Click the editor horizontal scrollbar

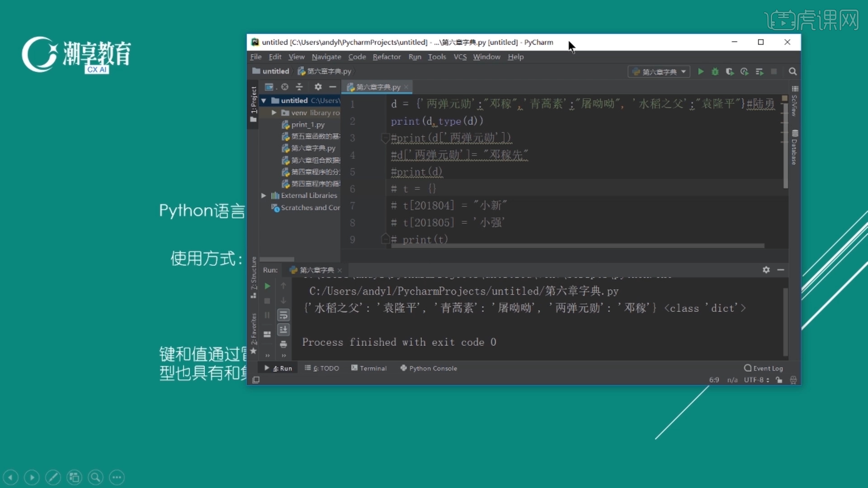pyautogui.click(x=578, y=246)
